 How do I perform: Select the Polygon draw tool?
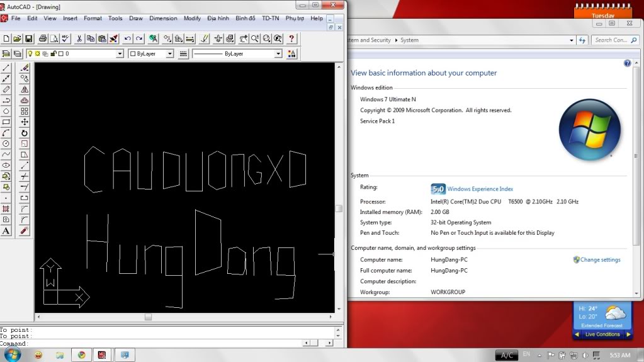point(6,111)
